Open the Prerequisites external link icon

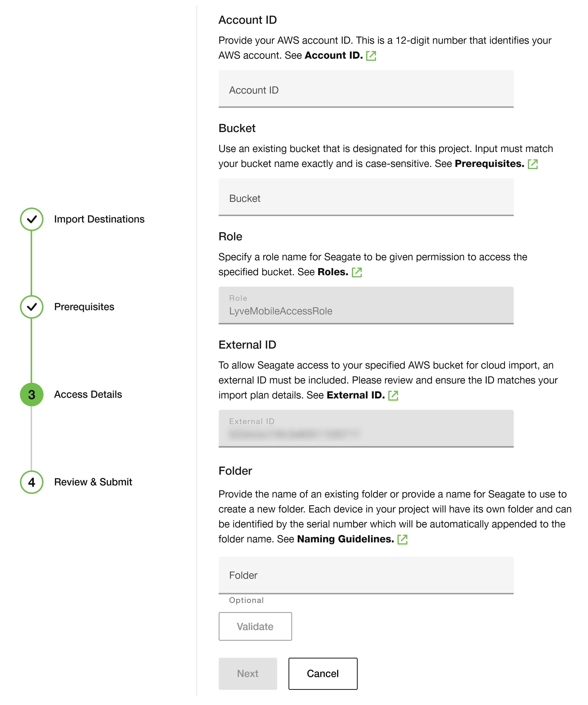point(533,164)
